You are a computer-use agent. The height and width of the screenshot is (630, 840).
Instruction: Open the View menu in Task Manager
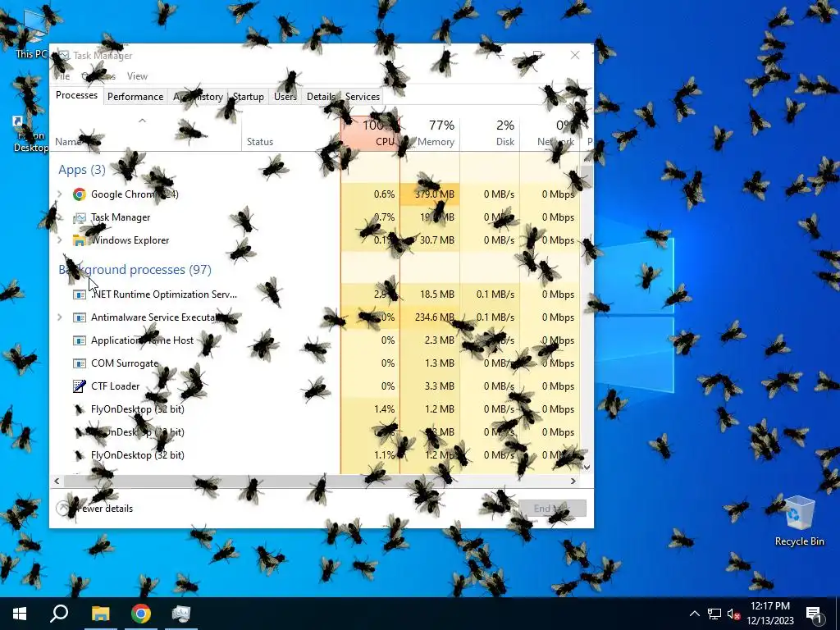click(x=137, y=76)
